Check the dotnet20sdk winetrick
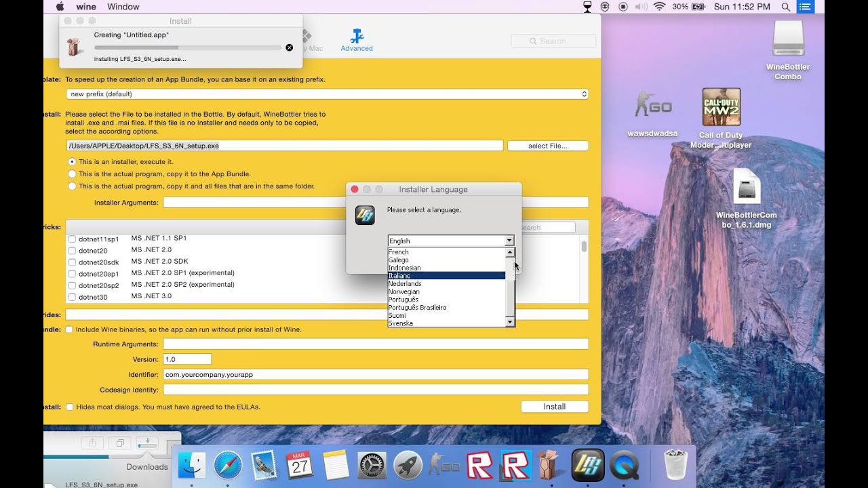This screenshot has height=488, width=868. [x=72, y=262]
